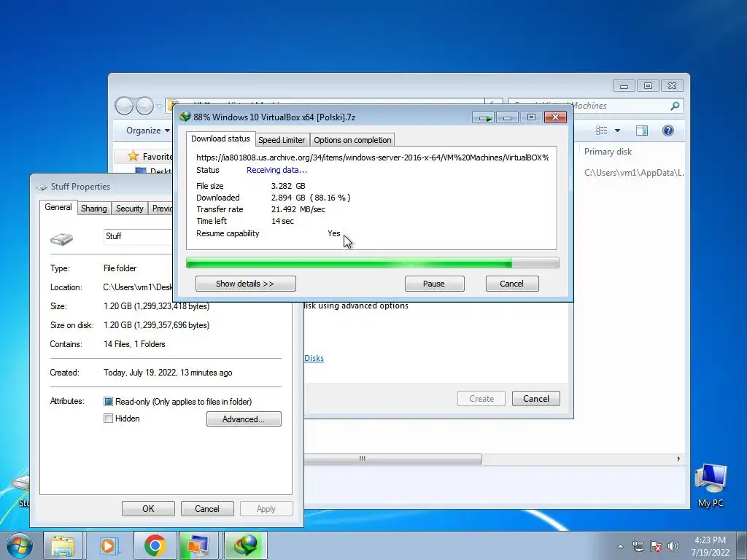
Task: Open the Security tab in Stuff Properties
Action: (130, 209)
